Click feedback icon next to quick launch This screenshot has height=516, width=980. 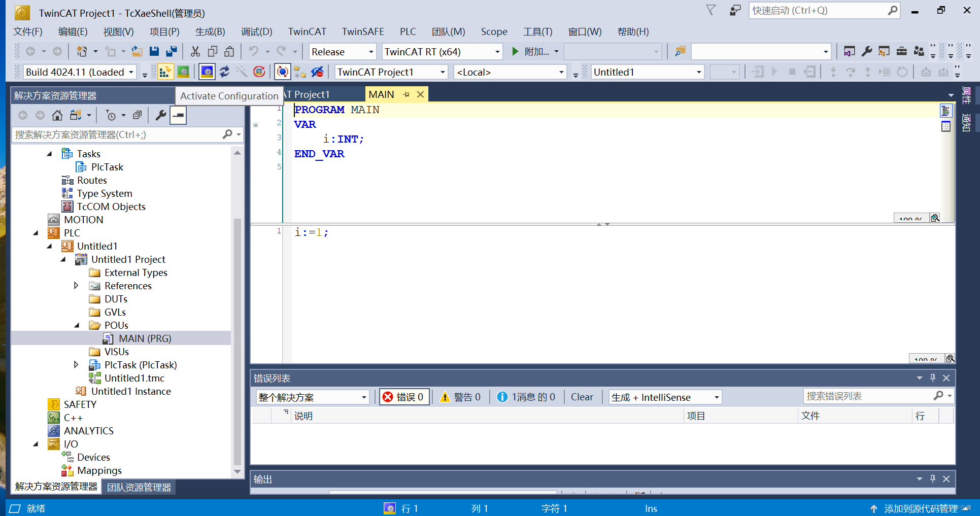point(735,11)
